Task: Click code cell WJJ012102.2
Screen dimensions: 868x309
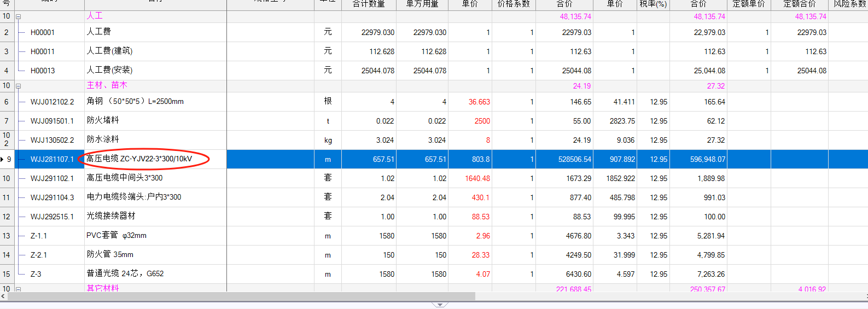Action: (x=52, y=102)
